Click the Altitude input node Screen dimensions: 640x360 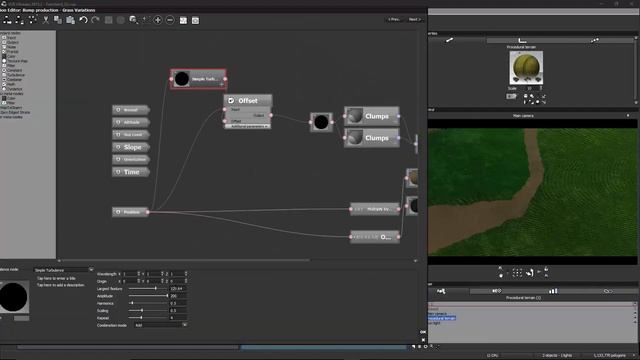tap(131, 122)
